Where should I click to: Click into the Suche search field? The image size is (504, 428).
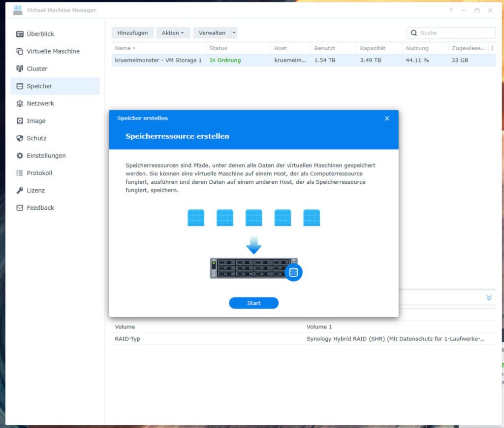point(455,33)
